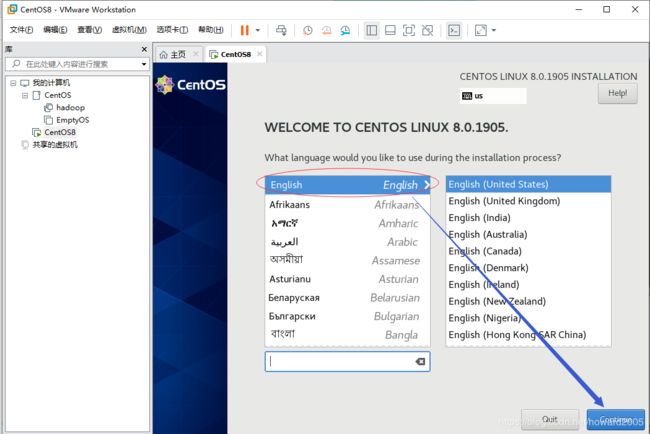This screenshot has height=434, width=650.
Task: Select Afrikaans in the language list
Action: (x=347, y=204)
